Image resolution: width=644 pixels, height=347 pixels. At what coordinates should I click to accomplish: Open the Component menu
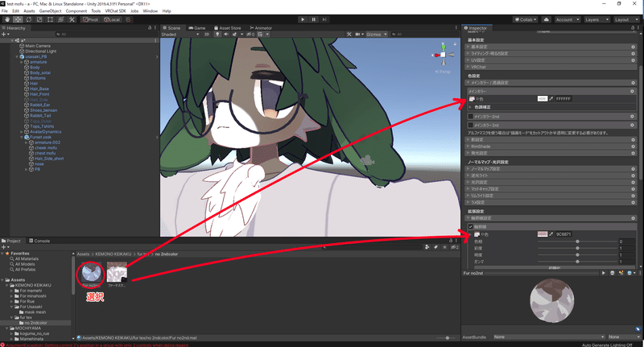coord(76,11)
